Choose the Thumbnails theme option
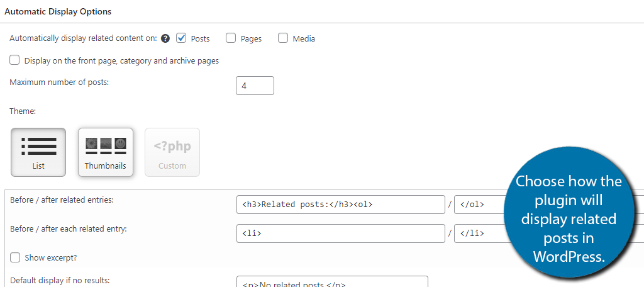 coord(106,152)
